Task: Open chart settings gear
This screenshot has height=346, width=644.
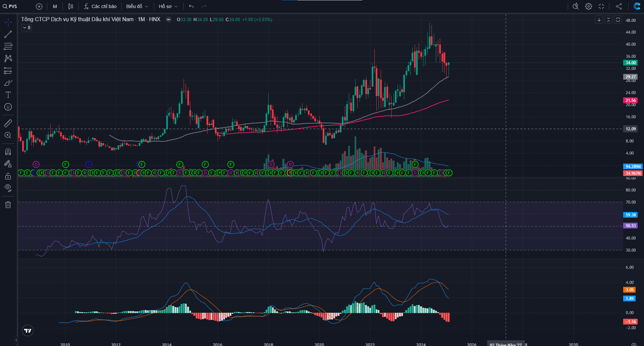Action: pyautogui.click(x=589, y=6)
